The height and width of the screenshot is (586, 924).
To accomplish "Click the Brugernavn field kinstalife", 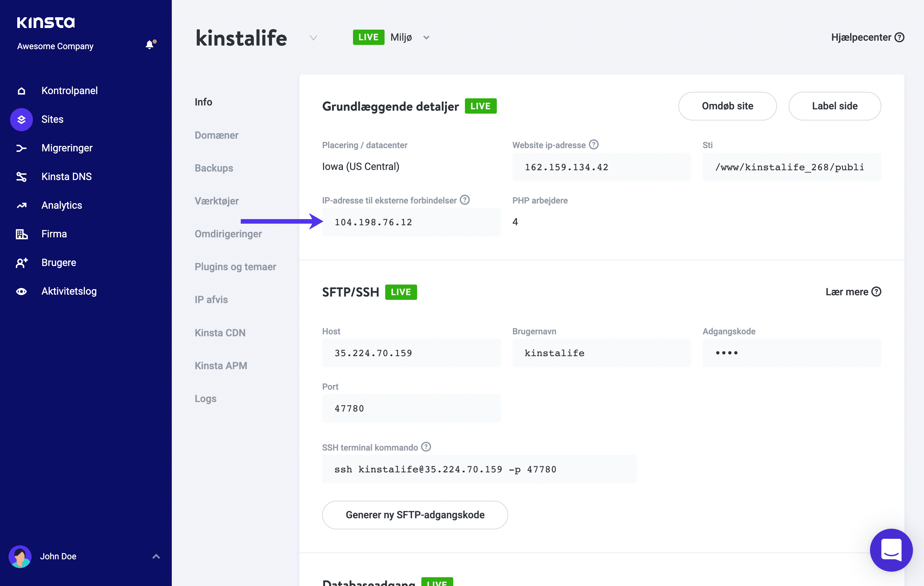I will pyautogui.click(x=601, y=353).
